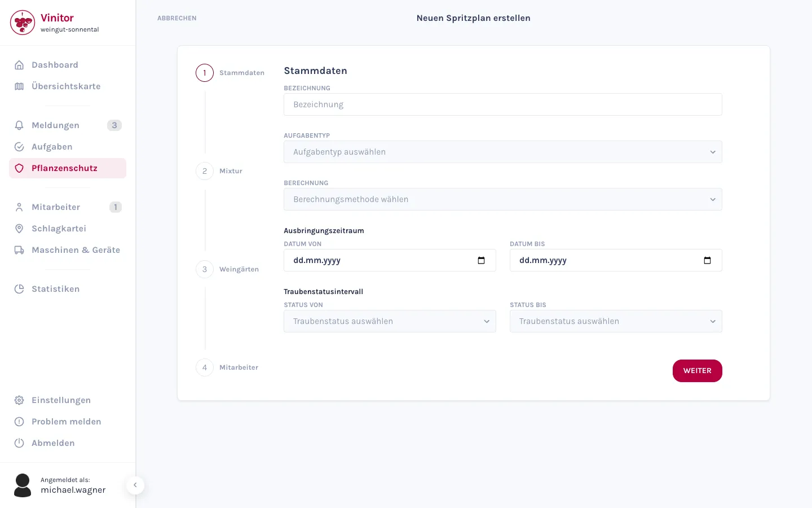Click the Maschinen & Geräte truck icon
Screen dimensions: 812x508
pos(19,250)
